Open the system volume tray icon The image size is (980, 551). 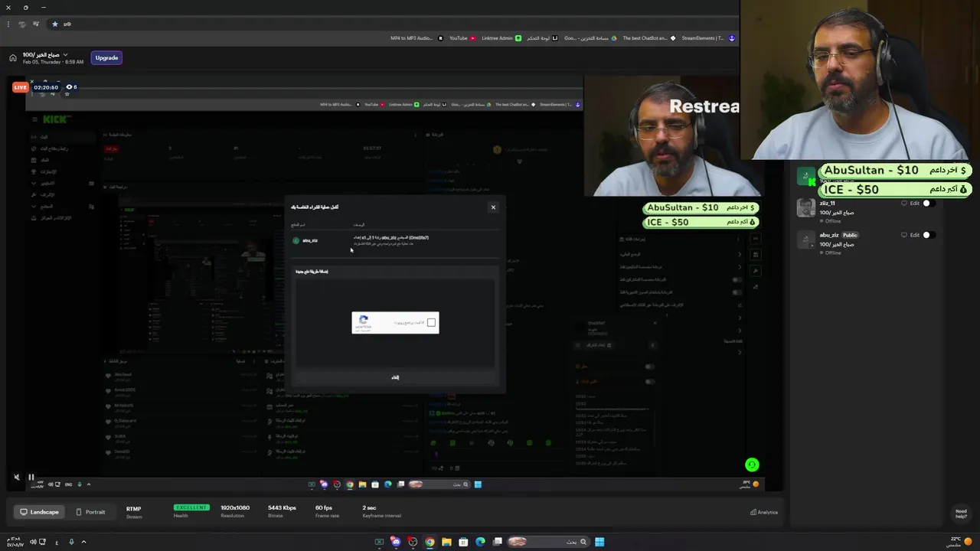[x=33, y=542]
